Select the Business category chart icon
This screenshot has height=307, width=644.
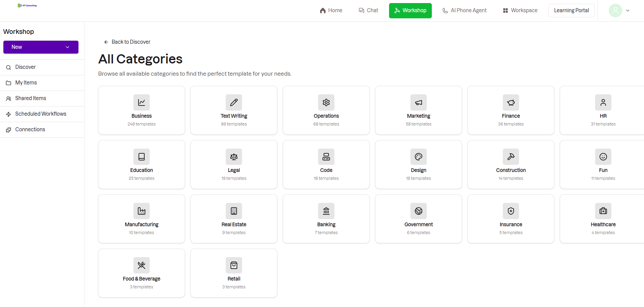[141, 102]
